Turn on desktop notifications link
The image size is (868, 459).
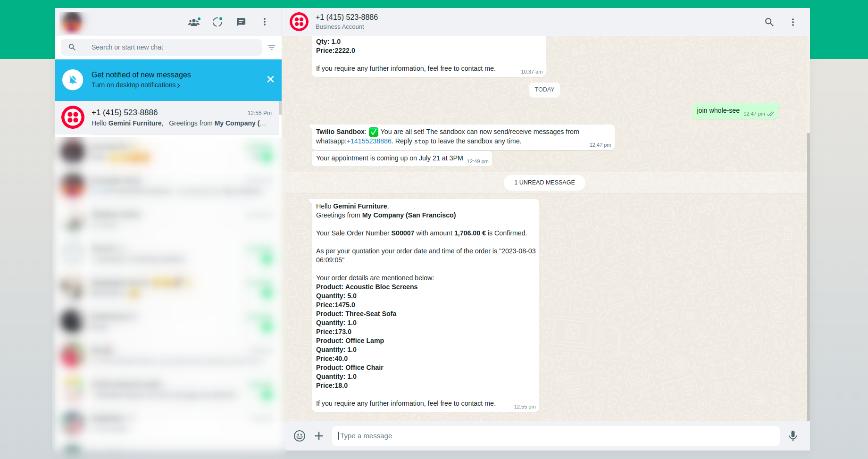136,85
